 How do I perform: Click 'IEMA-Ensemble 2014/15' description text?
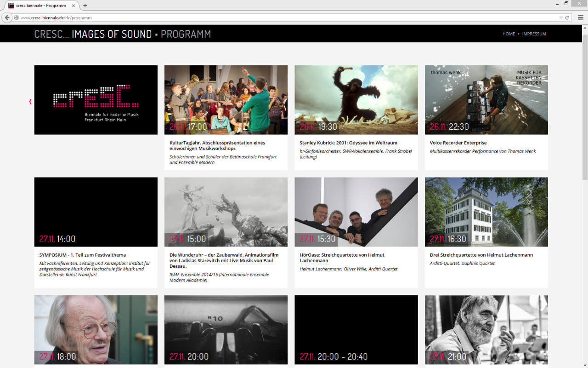(220, 277)
